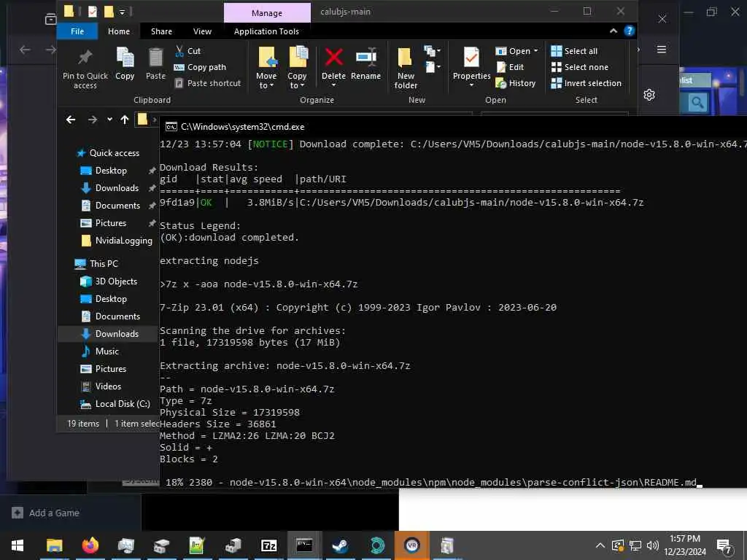The image size is (747, 560).
Task: Click the Cut scissors icon
Action: [179, 50]
